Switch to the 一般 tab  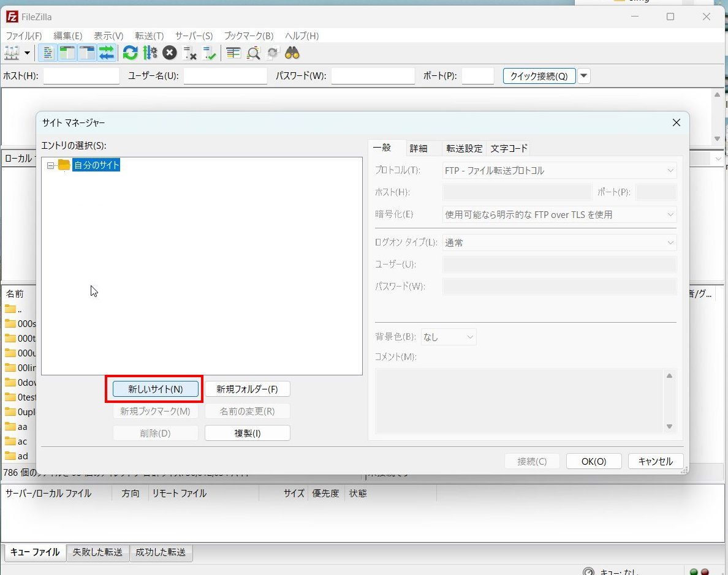tap(387, 148)
